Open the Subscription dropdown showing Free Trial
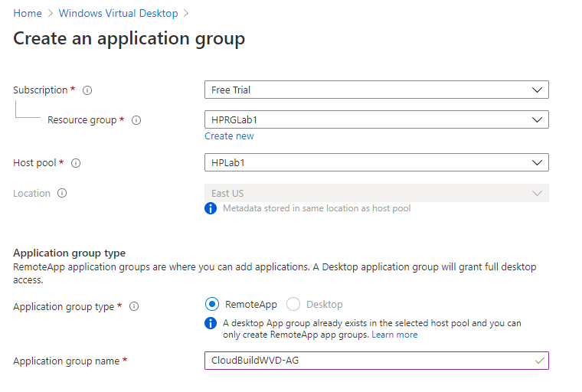Screen dimensions: 582x392 [376, 90]
